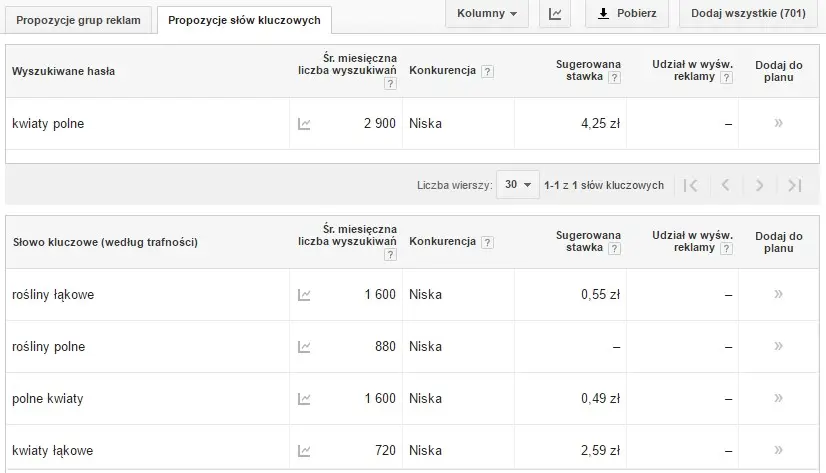Screen dimensions: 826x473
Task: Select Propozycje słów kluczowych tab
Action: (244, 19)
